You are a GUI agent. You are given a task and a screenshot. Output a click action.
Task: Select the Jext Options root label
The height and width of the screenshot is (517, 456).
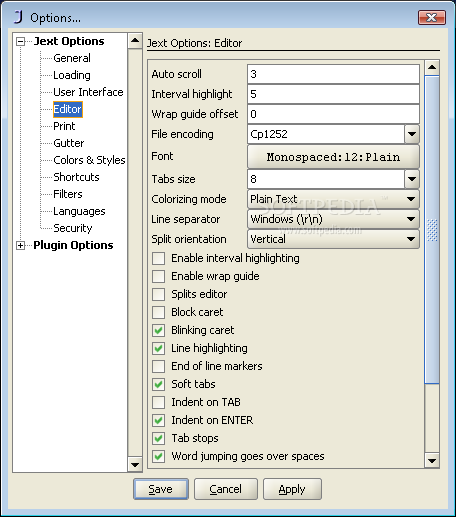[x=69, y=41]
